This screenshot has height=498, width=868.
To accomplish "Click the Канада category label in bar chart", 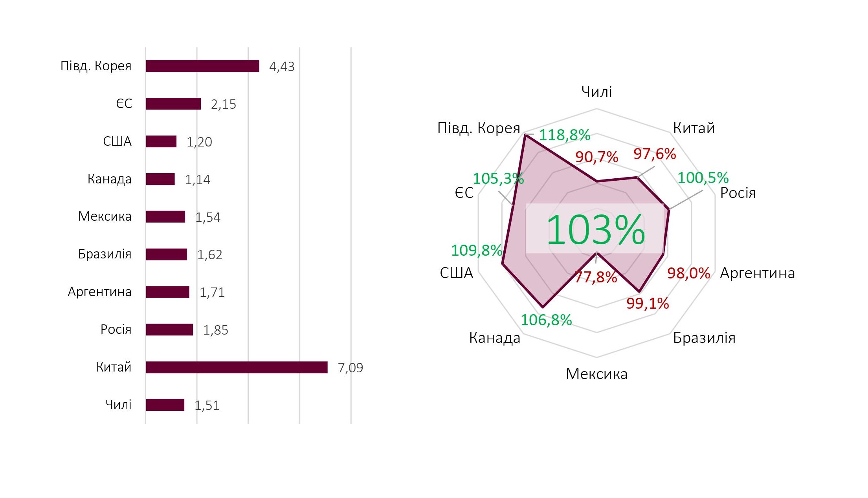I will [109, 179].
